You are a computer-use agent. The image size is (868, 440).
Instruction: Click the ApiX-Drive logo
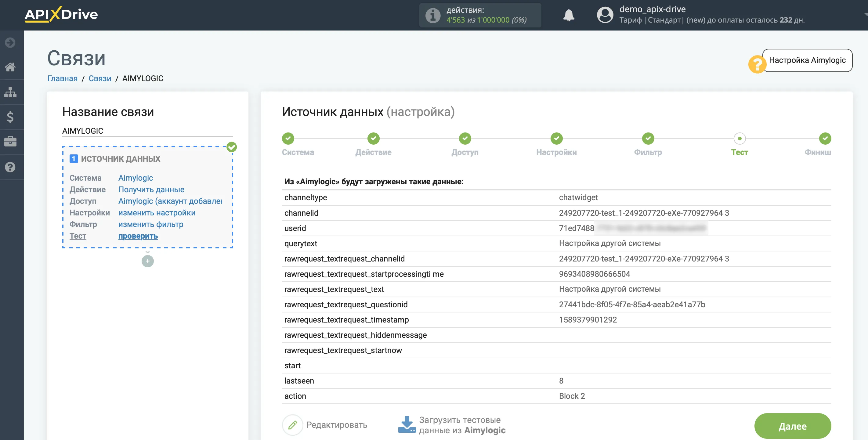point(61,14)
